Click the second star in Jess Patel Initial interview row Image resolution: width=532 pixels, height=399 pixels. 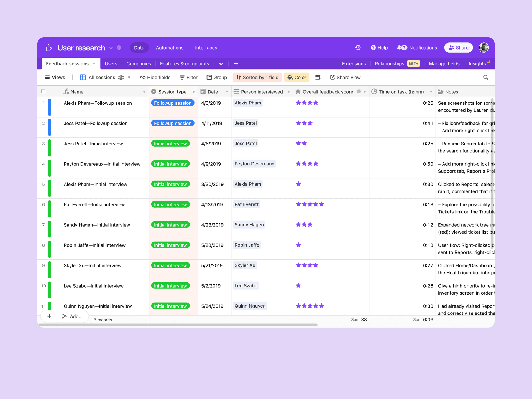click(x=304, y=144)
